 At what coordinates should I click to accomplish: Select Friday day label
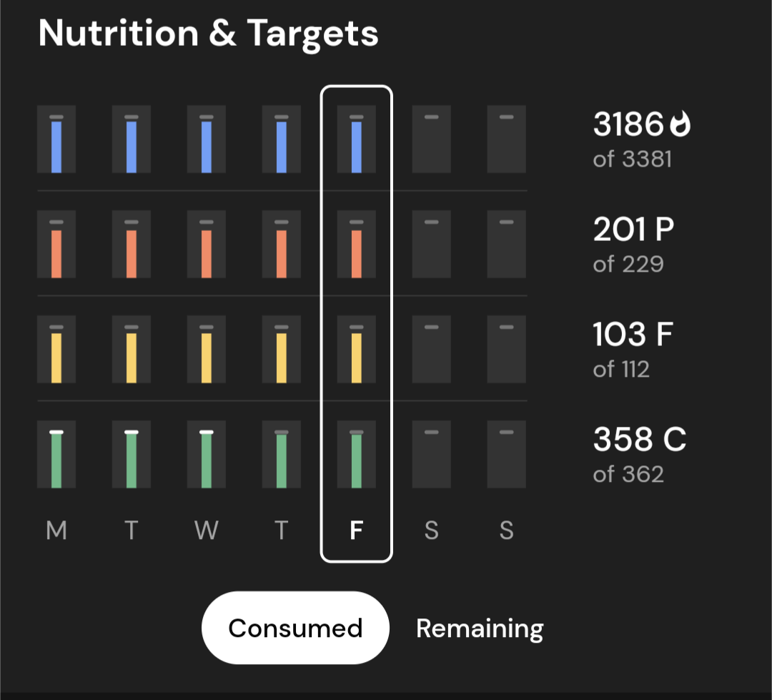pyautogui.click(x=356, y=531)
